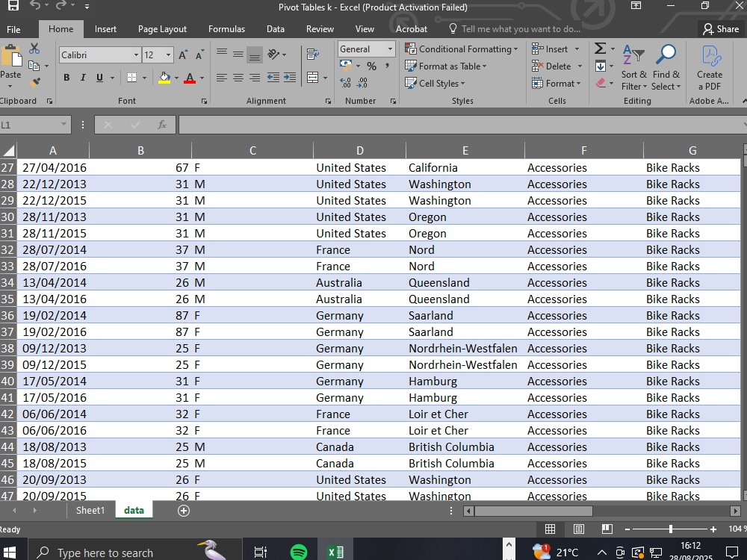Click the Borders icon

pos(132,78)
